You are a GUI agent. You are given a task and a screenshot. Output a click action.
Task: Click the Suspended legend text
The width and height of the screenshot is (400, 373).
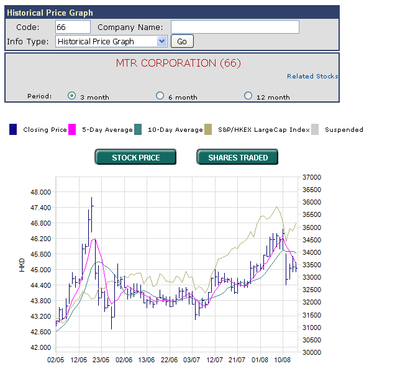click(344, 130)
